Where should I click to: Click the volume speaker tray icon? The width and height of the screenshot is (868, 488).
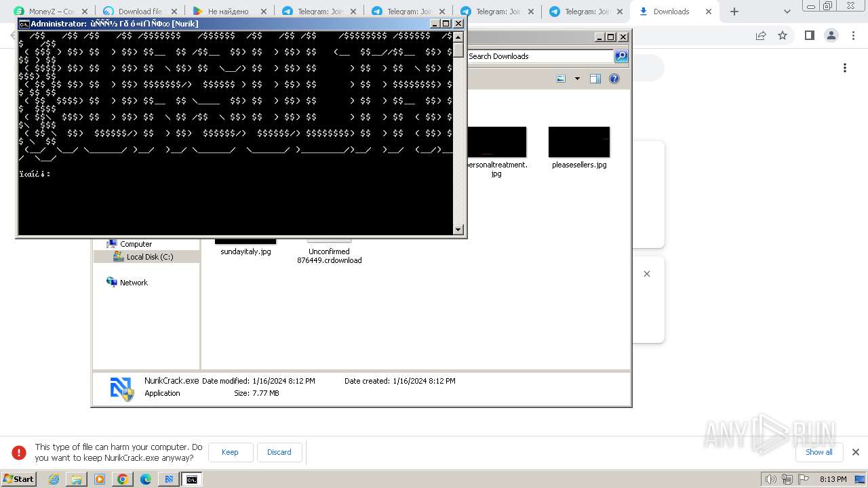click(770, 479)
